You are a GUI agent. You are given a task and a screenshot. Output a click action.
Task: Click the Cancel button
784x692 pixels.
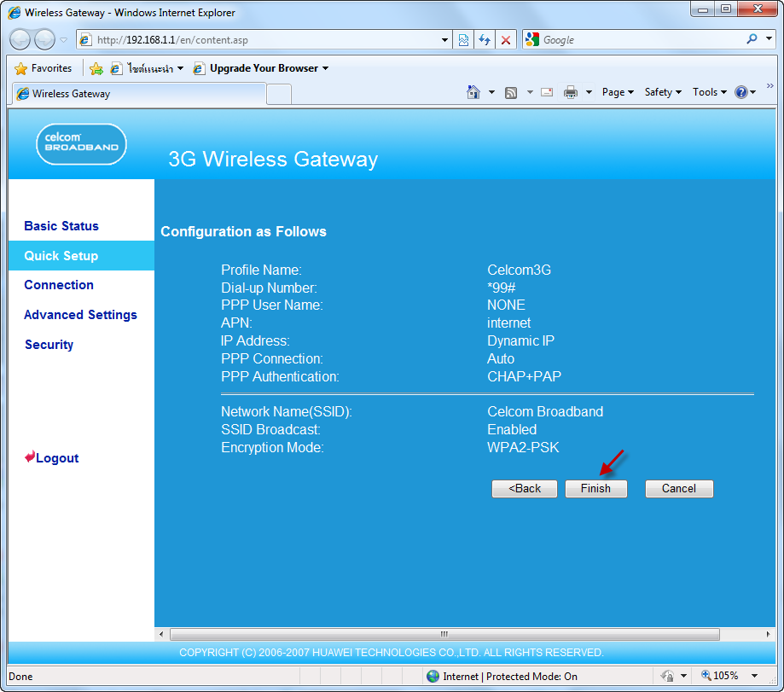[x=679, y=489]
